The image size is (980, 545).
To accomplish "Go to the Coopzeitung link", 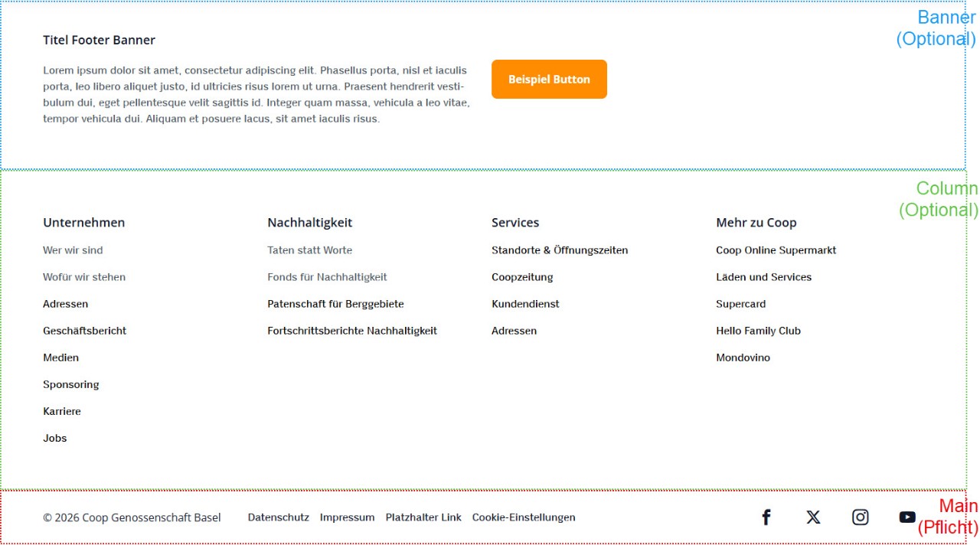I will point(522,277).
